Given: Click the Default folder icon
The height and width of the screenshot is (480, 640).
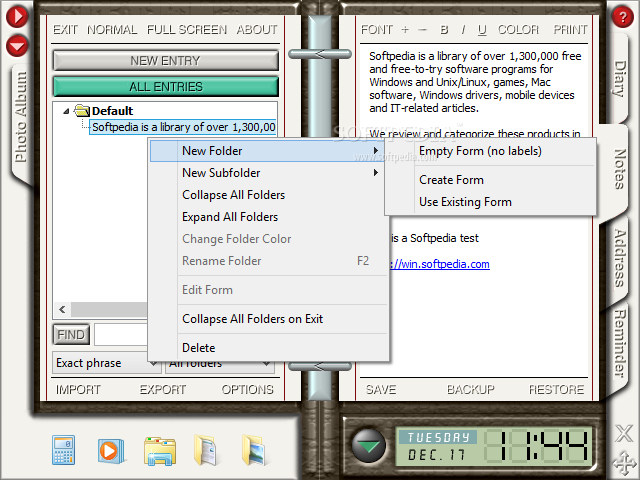Looking at the screenshot, I should coord(82,111).
